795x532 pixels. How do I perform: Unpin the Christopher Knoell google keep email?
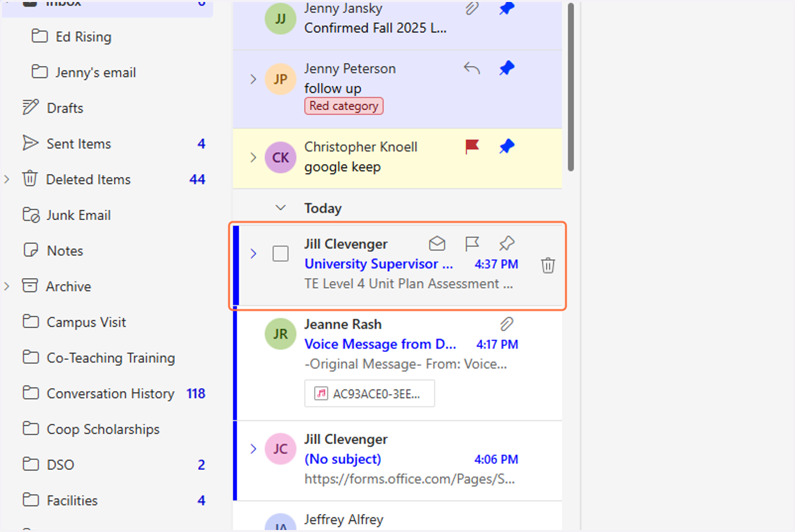pyautogui.click(x=507, y=146)
